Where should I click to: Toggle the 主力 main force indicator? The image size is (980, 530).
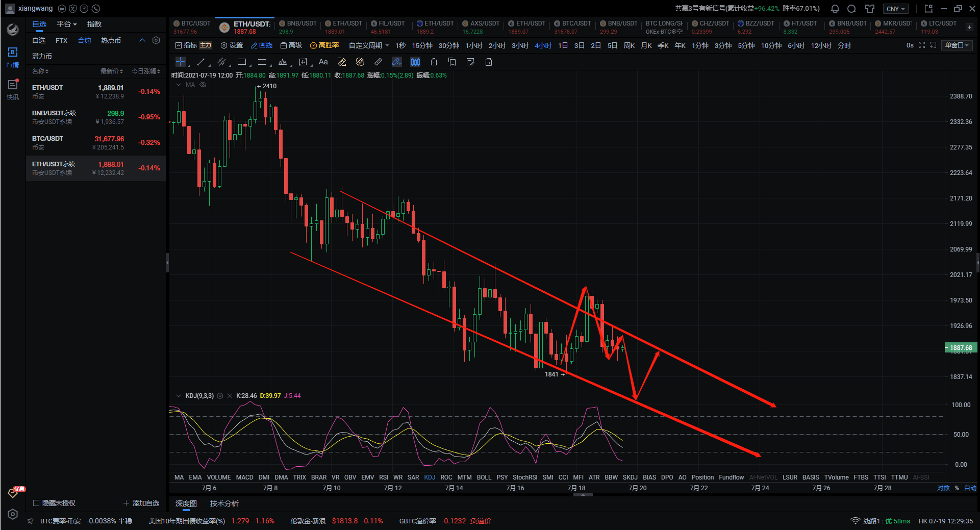(x=205, y=45)
